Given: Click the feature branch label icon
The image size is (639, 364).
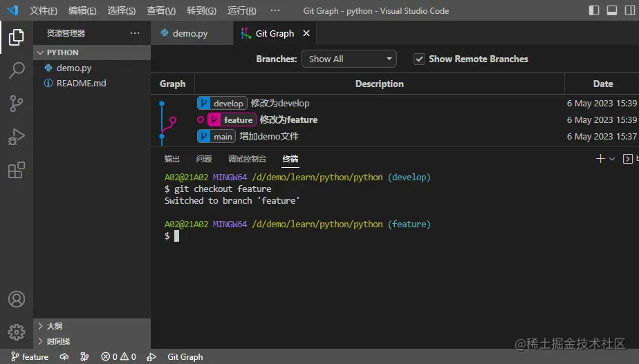Looking at the screenshot, I should [x=214, y=119].
